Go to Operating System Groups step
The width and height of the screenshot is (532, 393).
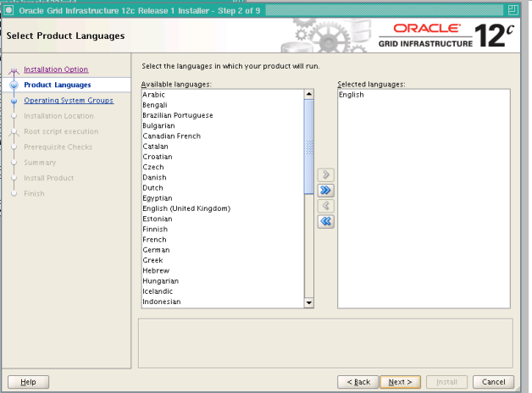[69, 101]
